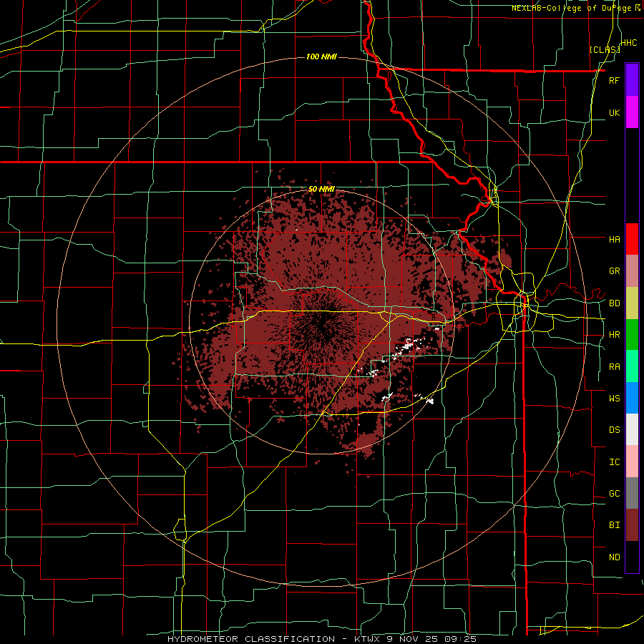Image resolution: width=644 pixels, height=644 pixels.
Task: Click the BD legend label
Action: pyautogui.click(x=614, y=303)
